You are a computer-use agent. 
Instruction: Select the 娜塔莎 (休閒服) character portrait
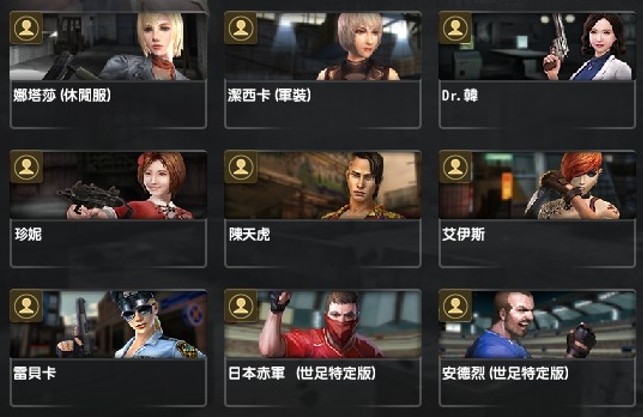coord(108,46)
